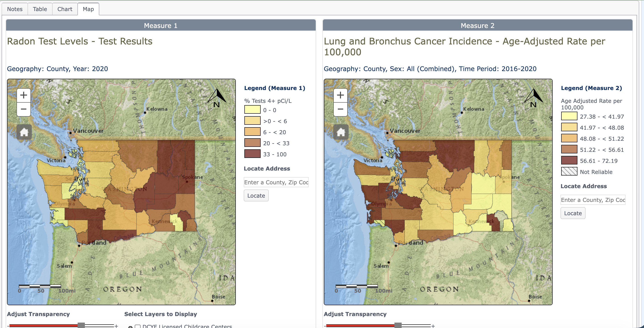
Task: Tick the DCYF Licensed Childcare Centers checkbox
Action: click(137, 326)
